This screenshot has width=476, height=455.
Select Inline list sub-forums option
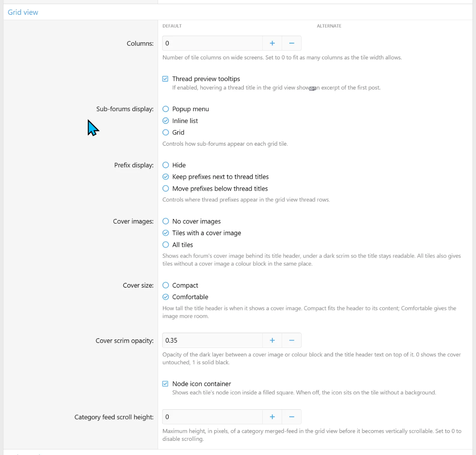166,121
